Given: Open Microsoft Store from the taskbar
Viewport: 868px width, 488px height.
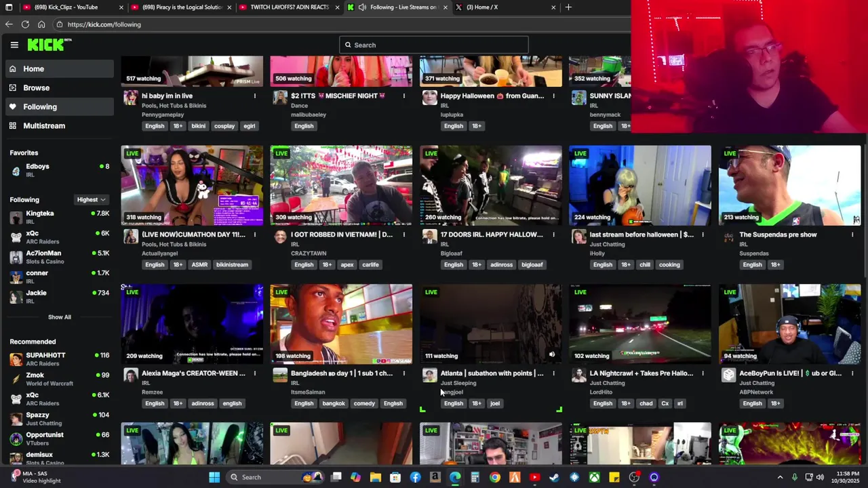Looking at the screenshot, I should coord(395,477).
